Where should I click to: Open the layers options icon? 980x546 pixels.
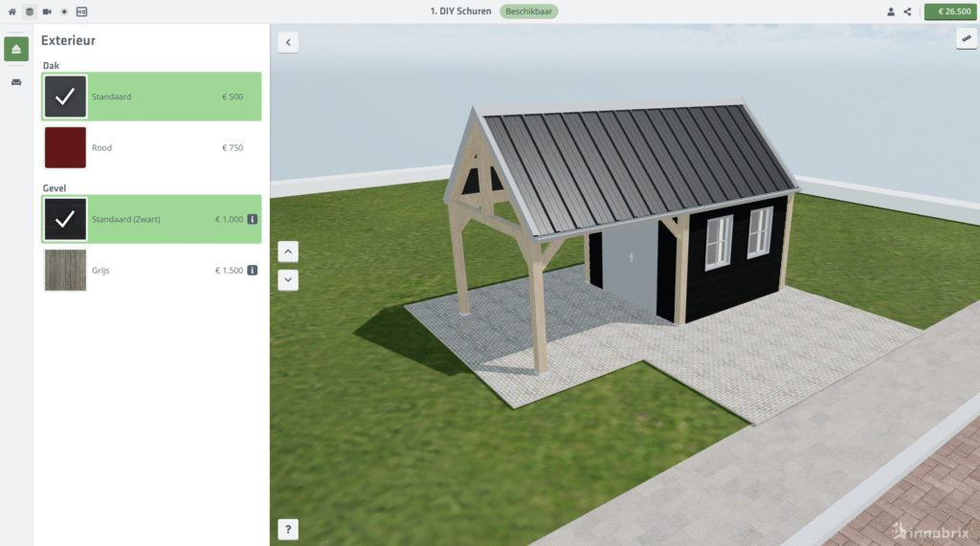pyautogui.click(x=30, y=11)
